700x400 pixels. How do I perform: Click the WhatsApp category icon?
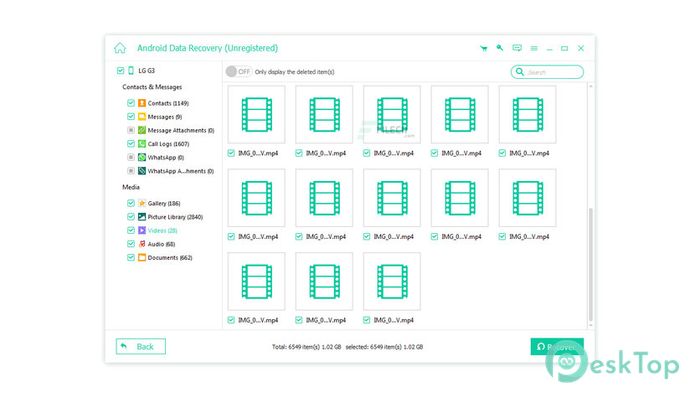click(142, 157)
